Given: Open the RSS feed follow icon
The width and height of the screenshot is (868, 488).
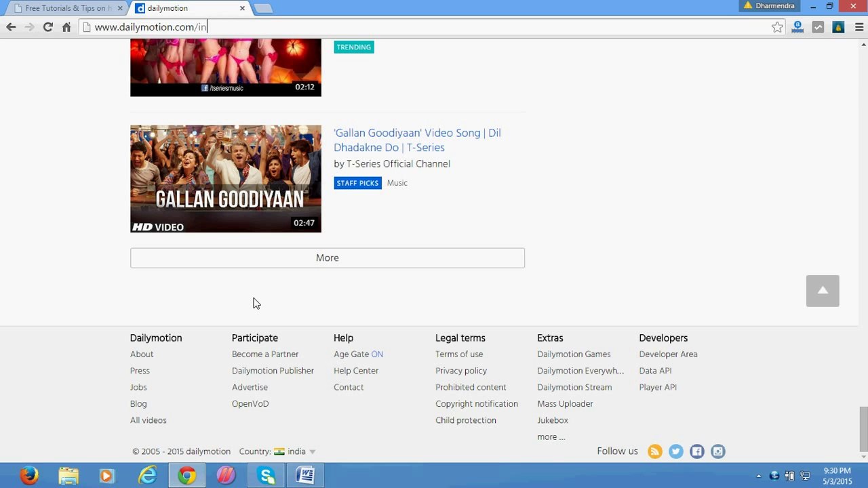Looking at the screenshot, I should point(655,451).
